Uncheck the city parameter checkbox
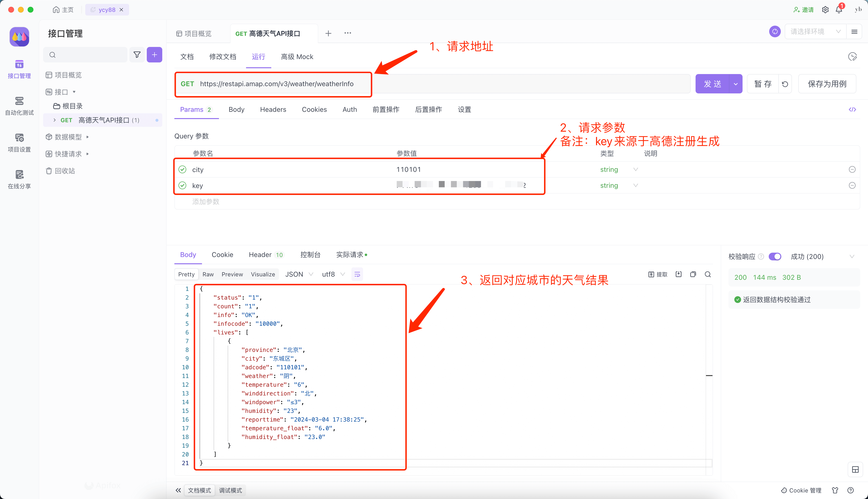 tap(182, 169)
